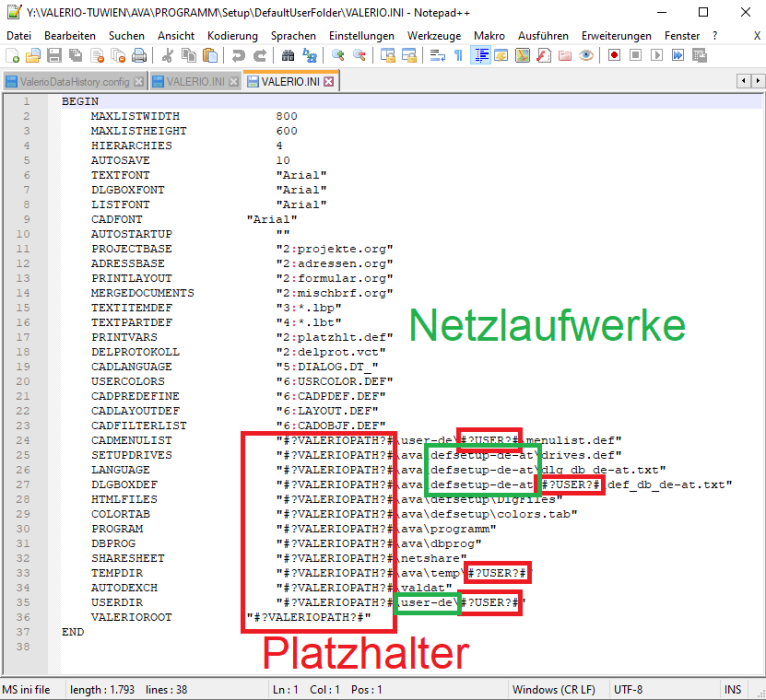Toggle word wrap in the toolbar

pyautogui.click(x=437, y=56)
